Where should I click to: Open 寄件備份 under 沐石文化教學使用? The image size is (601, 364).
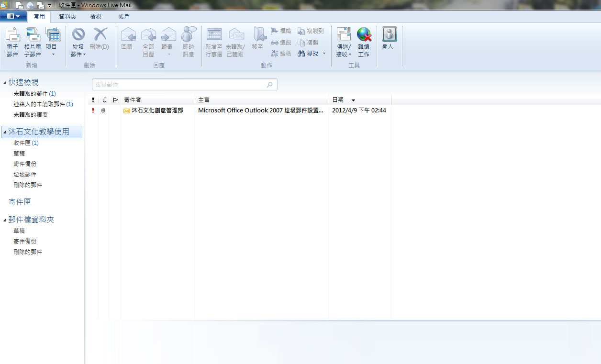(25, 164)
